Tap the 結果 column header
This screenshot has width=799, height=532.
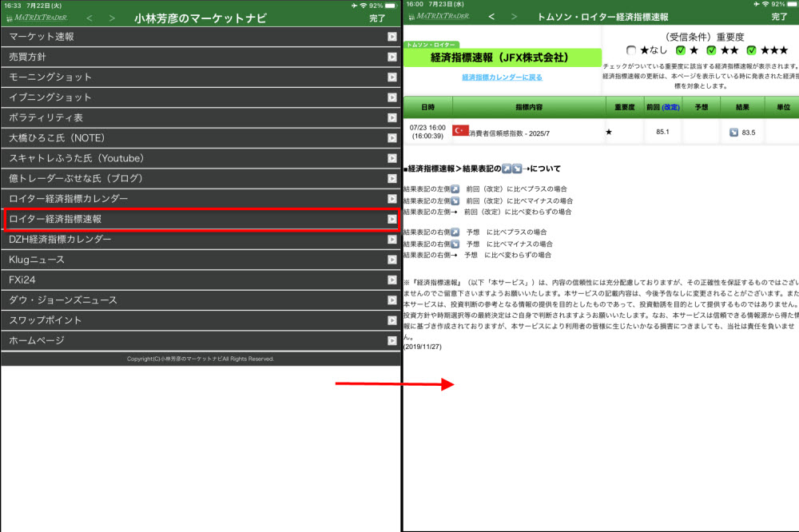[742, 107]
